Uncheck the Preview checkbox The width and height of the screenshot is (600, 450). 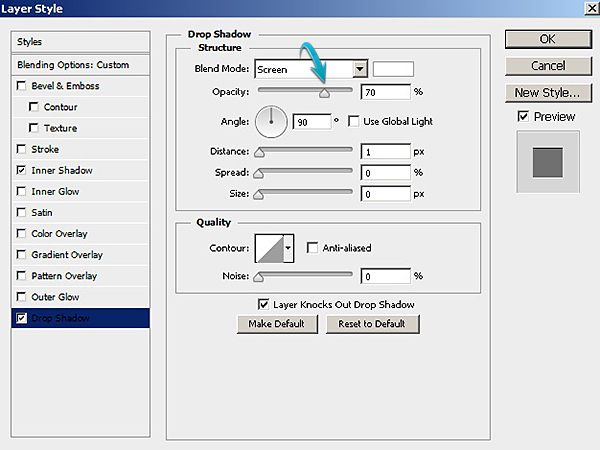click(522, 117)
